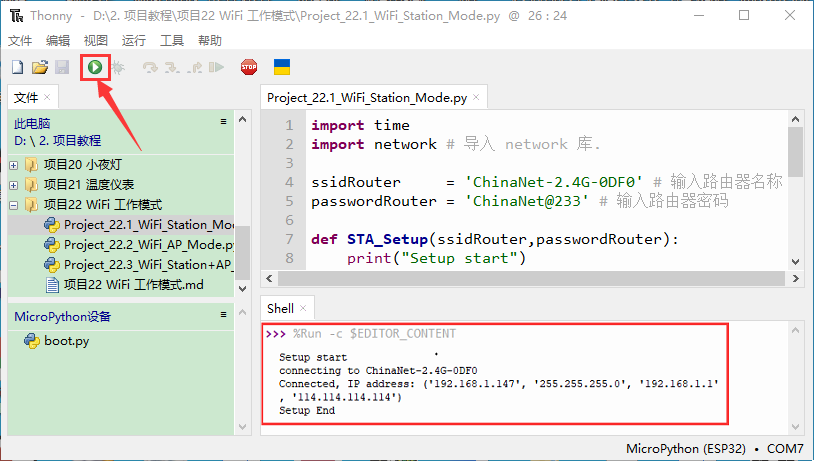Open the 此电脑 panel hamburger menu
Screen dimensions: 814x461
pyautogui.click(x=224, y=121)
